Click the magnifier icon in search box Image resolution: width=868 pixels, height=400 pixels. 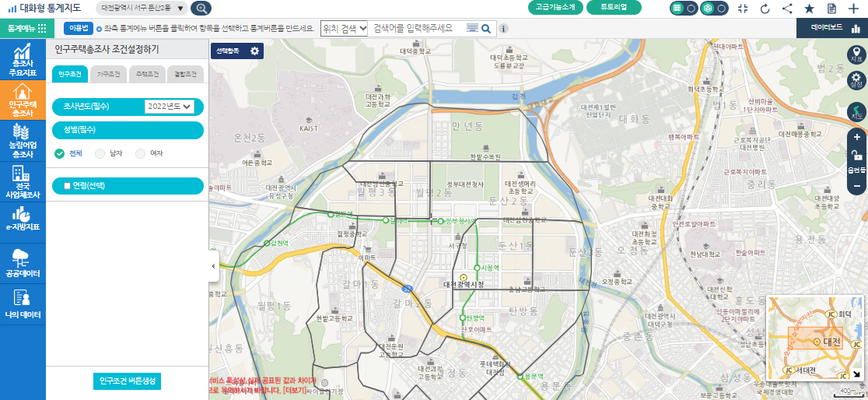486,28
